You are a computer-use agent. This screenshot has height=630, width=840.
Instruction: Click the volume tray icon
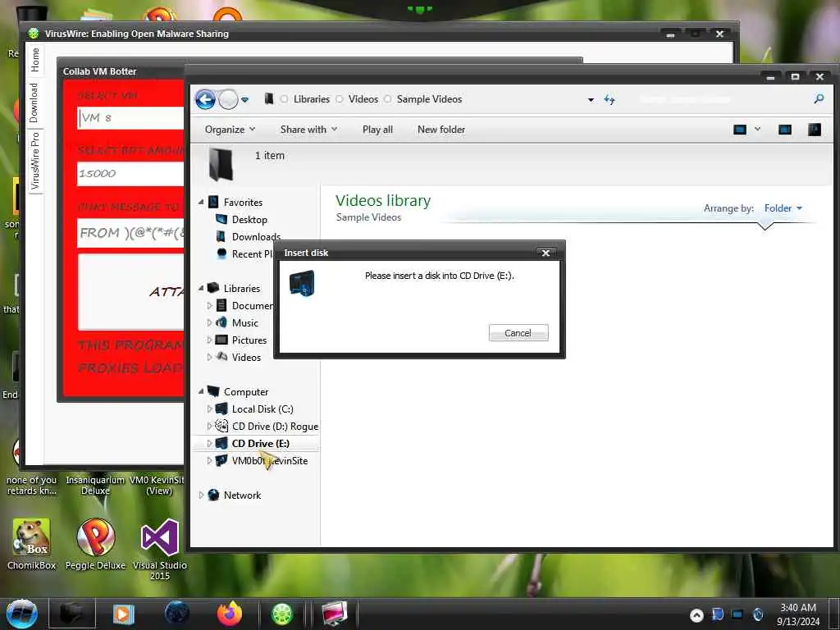[x=757, y=614]
